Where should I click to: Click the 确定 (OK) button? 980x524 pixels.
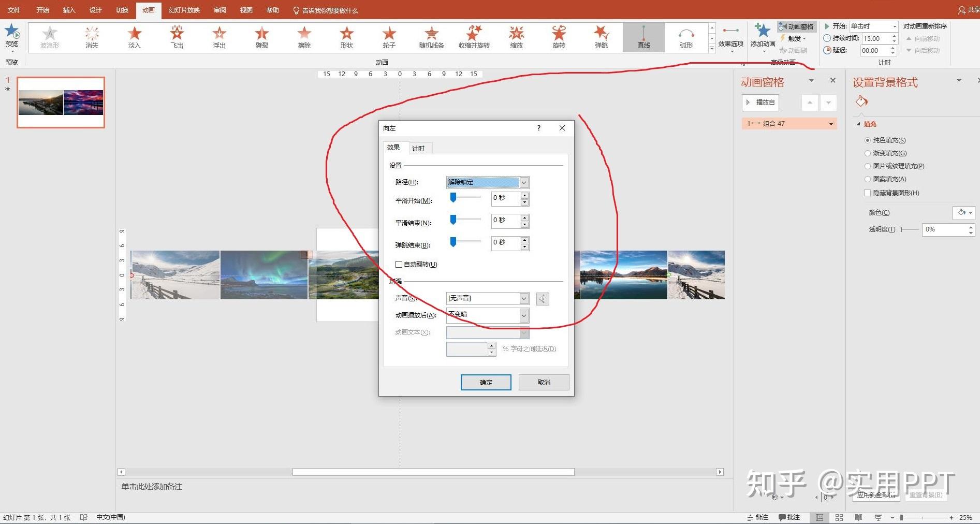point(486,383)
